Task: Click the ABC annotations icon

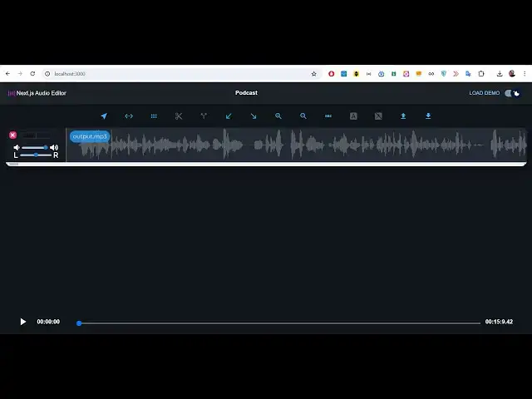Action: 328,116
